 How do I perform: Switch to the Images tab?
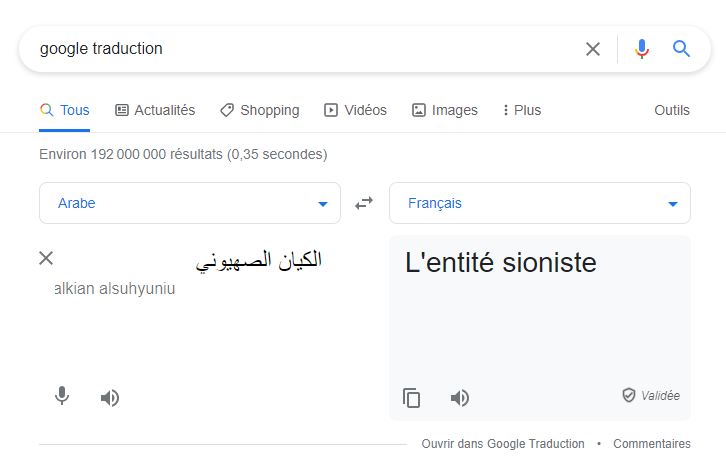445,110
